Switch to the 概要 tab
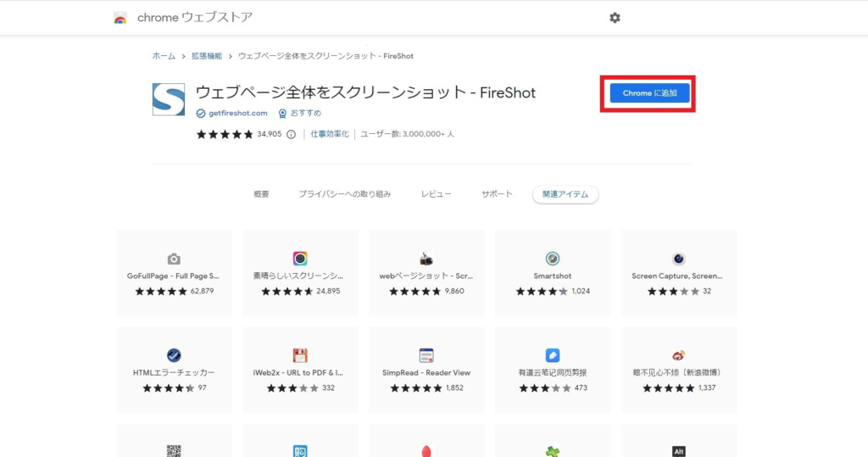Screen dimensions: 868x457 click(x=261, y=194)
